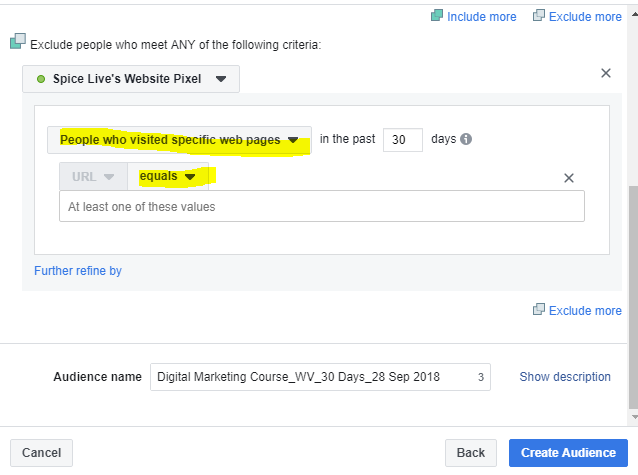The image size is (638, 475).
Task: Click the top Exclude more link
Action: pos(585,17)
